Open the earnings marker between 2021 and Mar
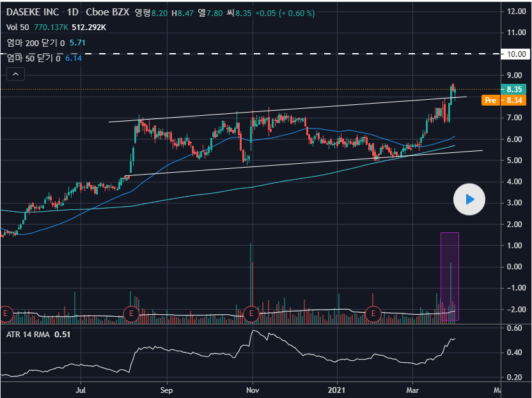 pyautogui.click(x=373, y=314)
